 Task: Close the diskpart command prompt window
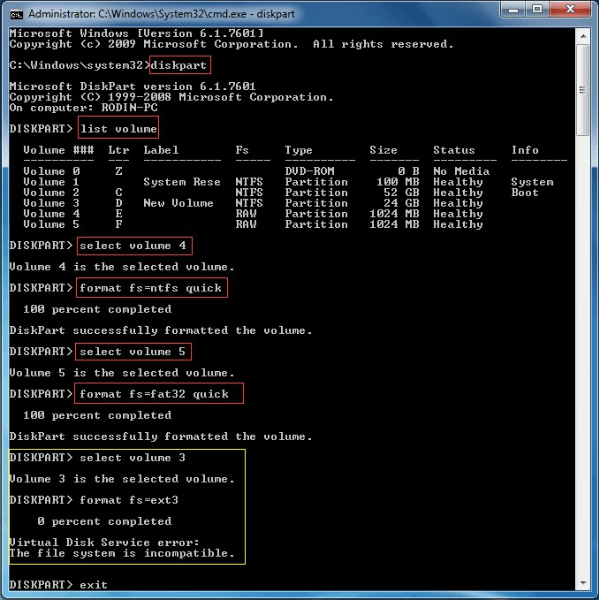(x=570, y=9)
